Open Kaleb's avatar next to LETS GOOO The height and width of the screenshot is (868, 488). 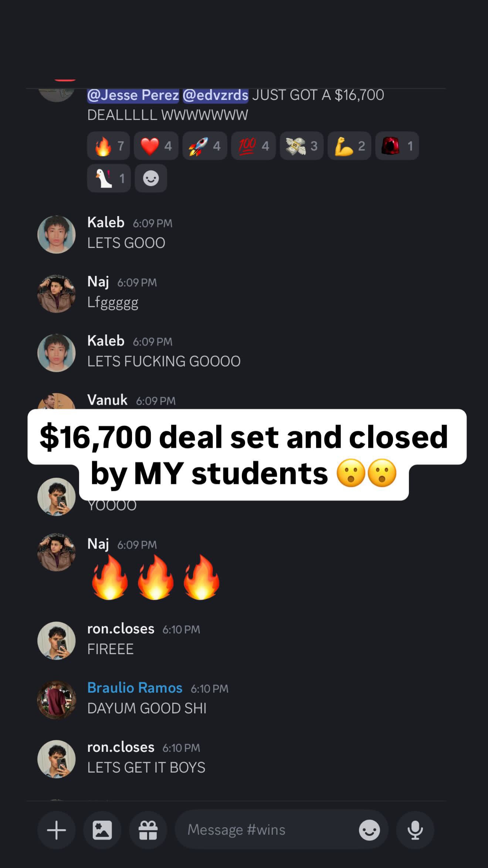point(57,234)
